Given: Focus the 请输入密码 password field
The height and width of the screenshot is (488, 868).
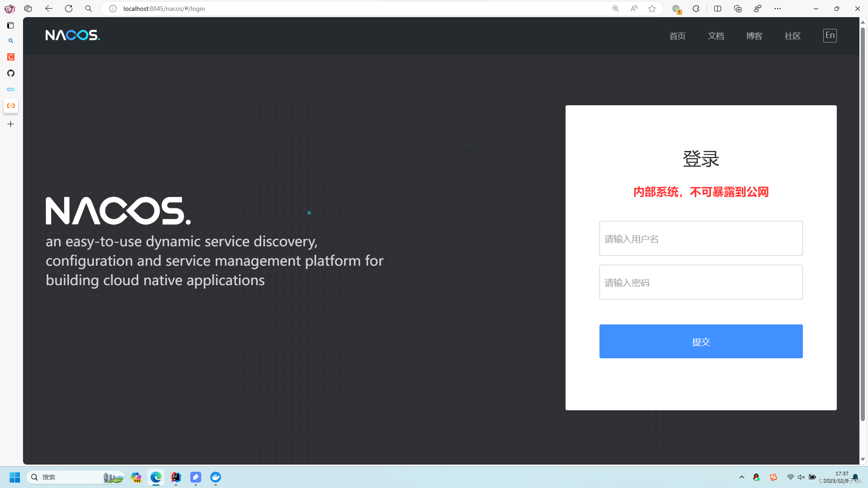Looking at the screenshot, I should pos(701,282).
